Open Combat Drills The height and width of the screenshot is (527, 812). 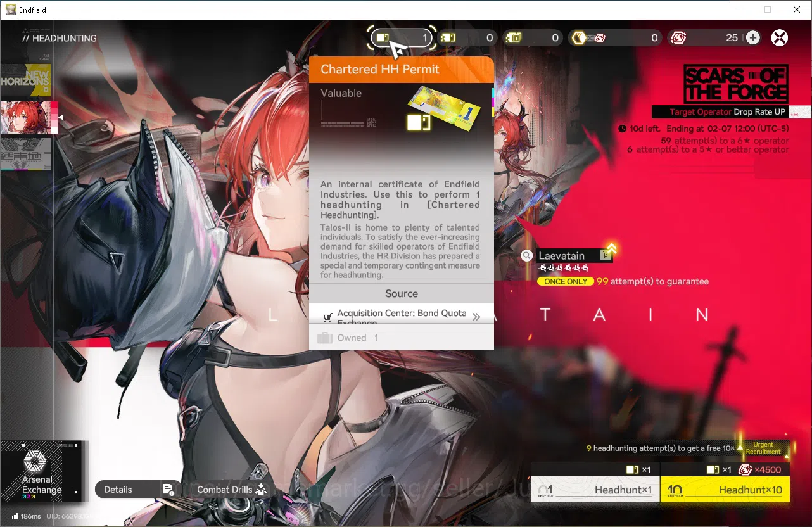pos(231,490)
